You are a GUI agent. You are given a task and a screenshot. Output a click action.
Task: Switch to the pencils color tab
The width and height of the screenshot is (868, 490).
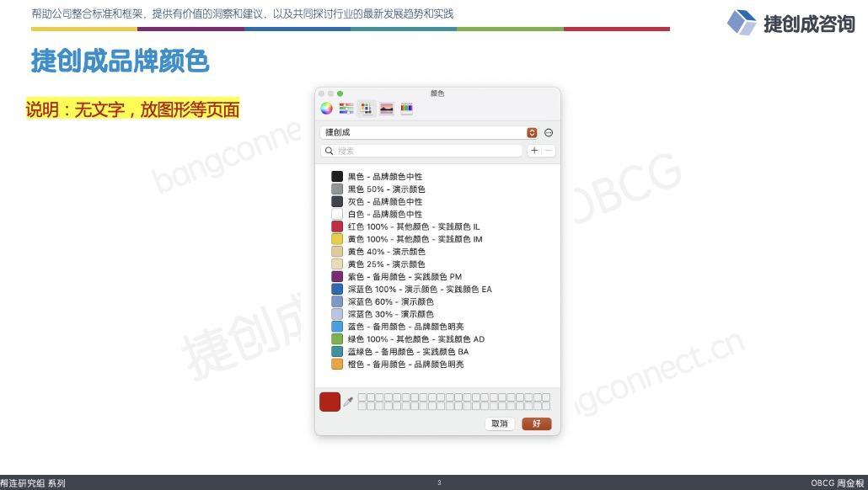click(407, 109)
